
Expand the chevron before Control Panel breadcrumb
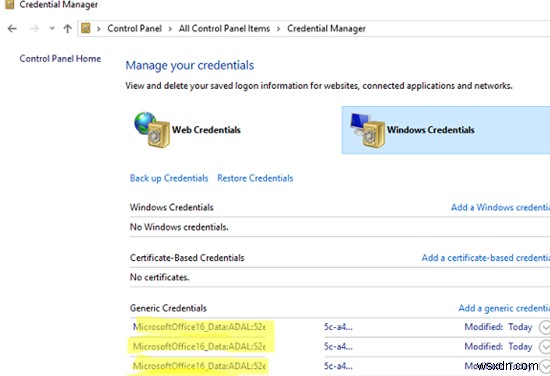[99, 29]
